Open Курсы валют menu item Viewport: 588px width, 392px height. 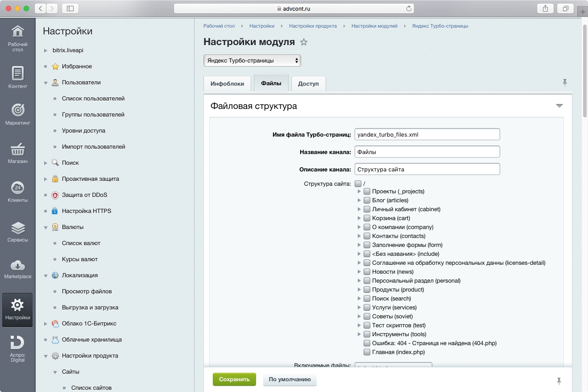tap(80, 259)
